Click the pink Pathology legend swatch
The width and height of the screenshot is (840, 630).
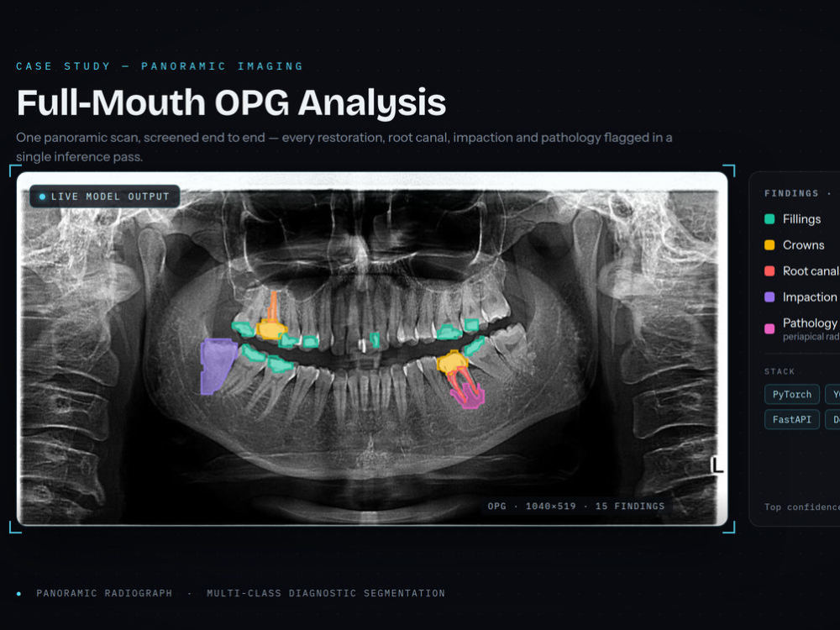[769, 328]
